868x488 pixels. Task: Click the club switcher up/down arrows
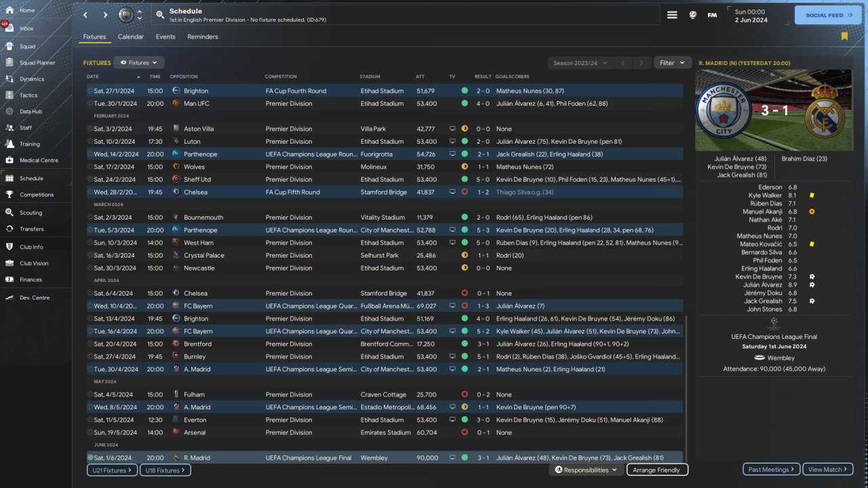(140, 15)
